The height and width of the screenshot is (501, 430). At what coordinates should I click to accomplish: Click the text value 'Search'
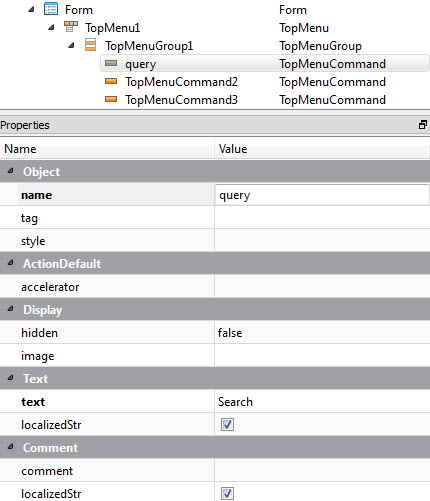click(x=235, y=402)
